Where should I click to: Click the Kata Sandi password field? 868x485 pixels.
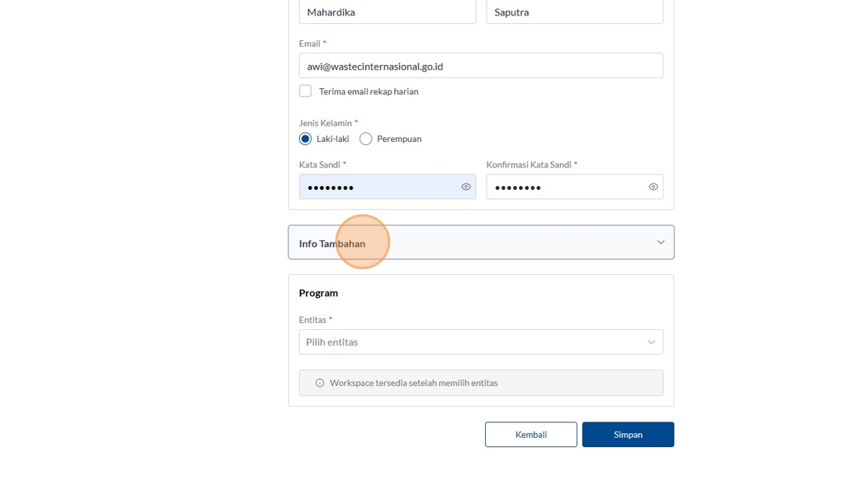380,187
